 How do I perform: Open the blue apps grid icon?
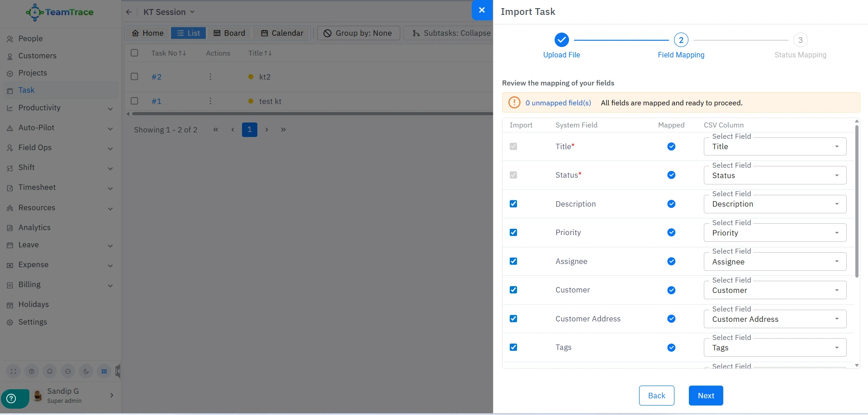[104, 371]
